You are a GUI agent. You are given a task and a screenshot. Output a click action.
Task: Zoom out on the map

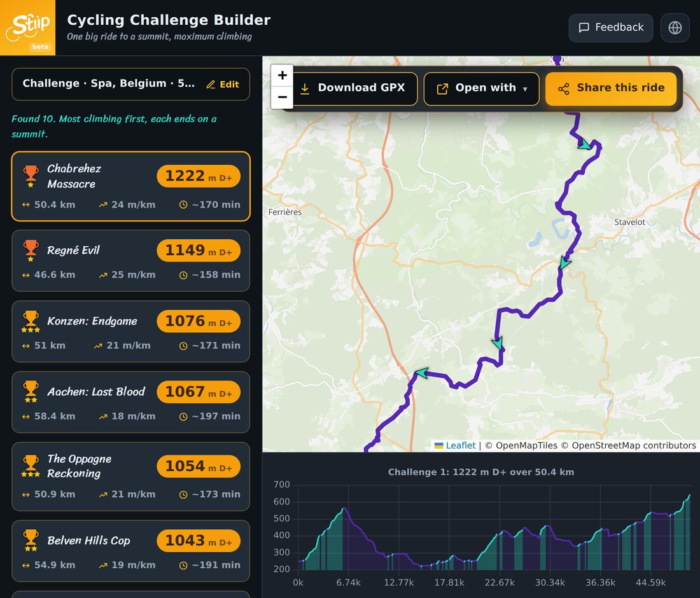pos(282,97)
